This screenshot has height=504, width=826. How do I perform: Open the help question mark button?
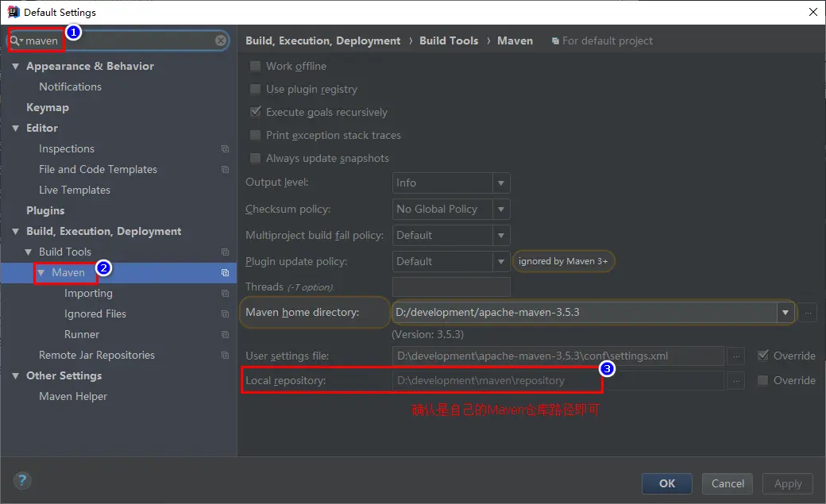[x=22, y=481]
